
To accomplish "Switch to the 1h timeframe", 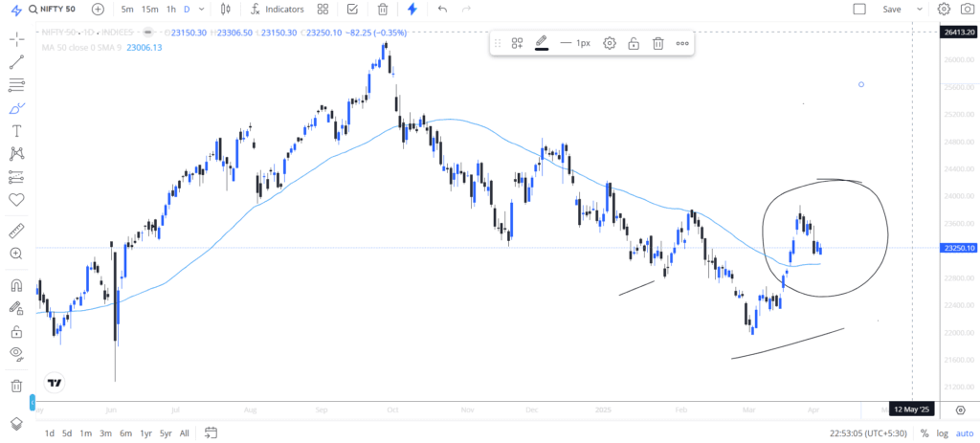I will [171, 10].
